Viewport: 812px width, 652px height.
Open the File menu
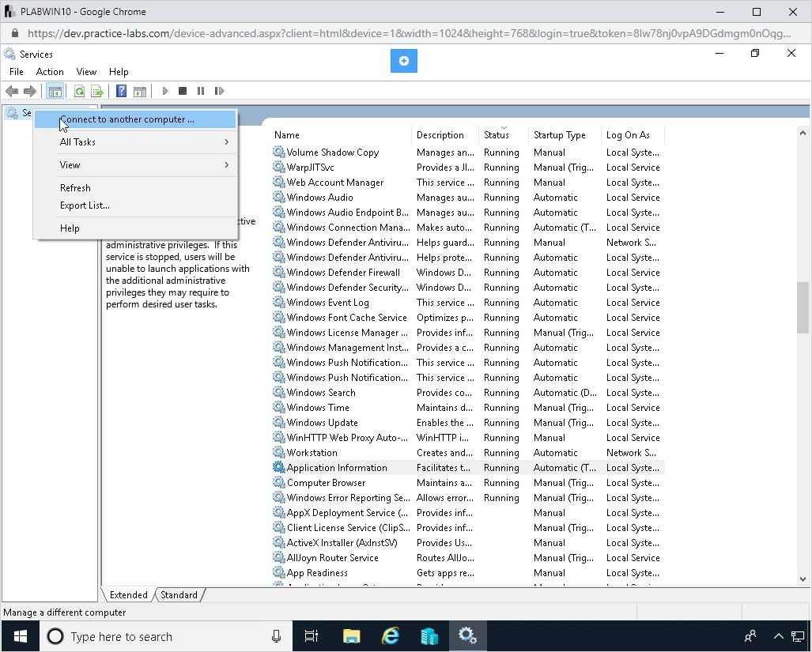click(x=17, y=72)
